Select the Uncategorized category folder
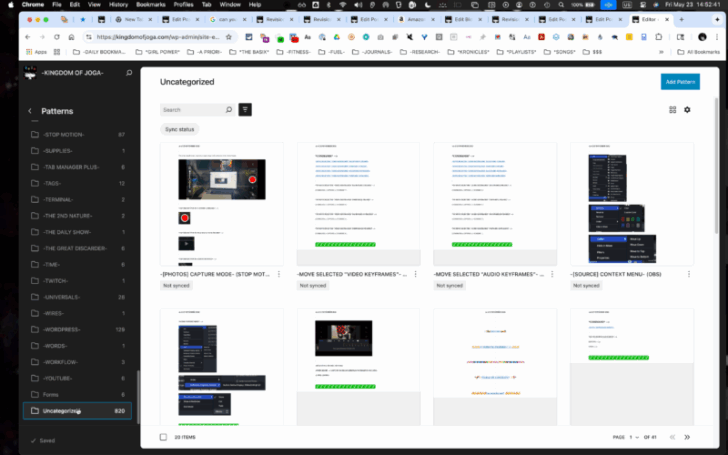The height and width of the screenshot is (455, 728). click(78, 410)
